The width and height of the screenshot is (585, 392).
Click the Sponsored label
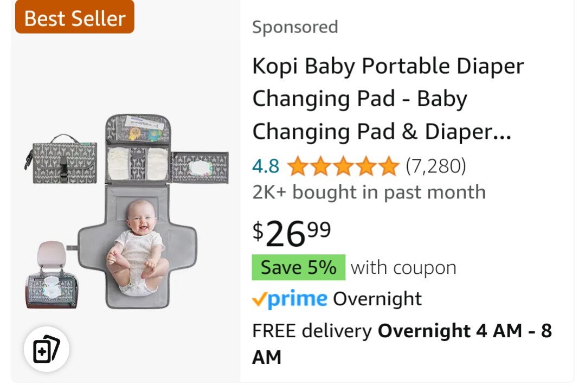point(295,27)
